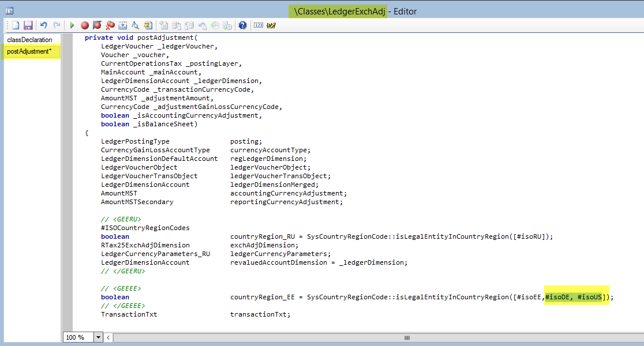
Task: Toggle breakpoint with red circle icon
Action: pyautogui.click(x=85, y=25)
